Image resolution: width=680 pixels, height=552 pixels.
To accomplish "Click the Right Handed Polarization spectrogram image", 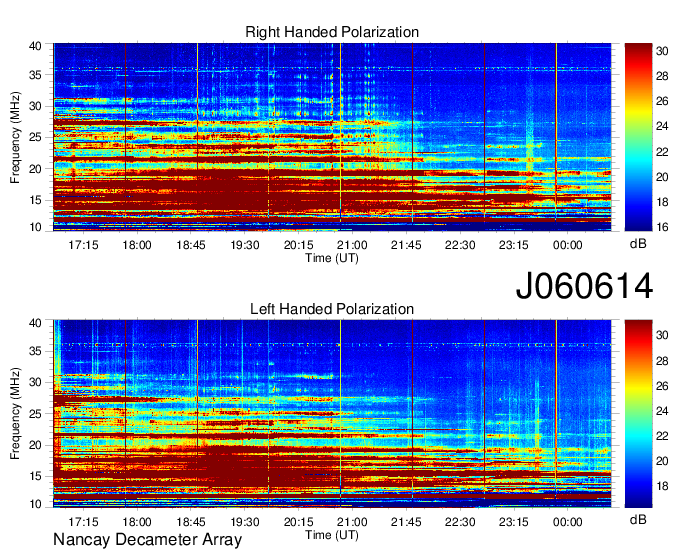I will (x=332, y=137).
